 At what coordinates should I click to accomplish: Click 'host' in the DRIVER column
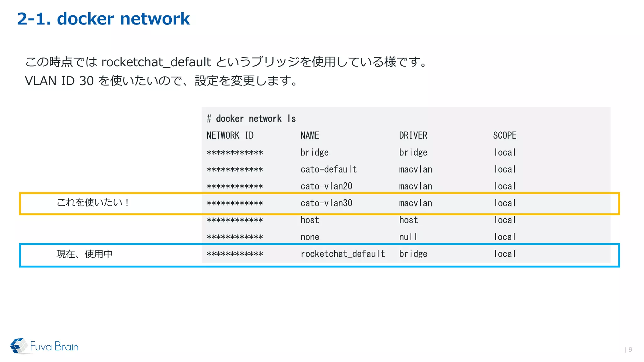(408, 220)
